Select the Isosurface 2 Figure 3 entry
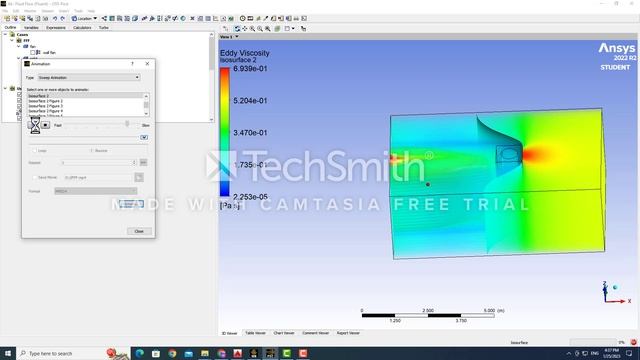 point(85,106)
